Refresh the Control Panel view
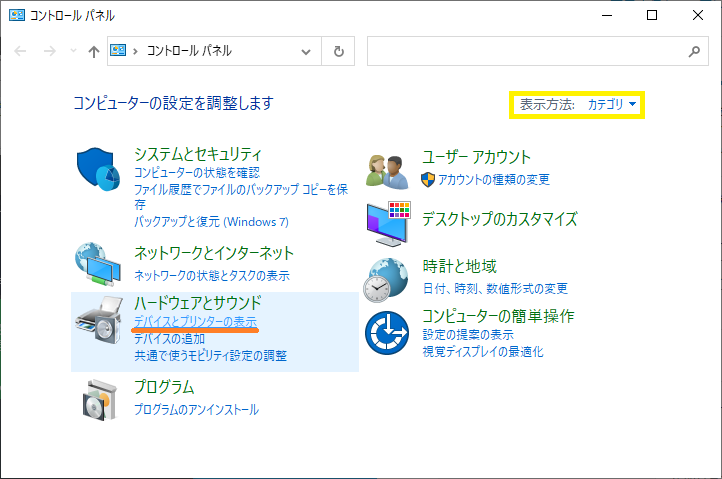The height and width of the screenshot is (479, 722). point(338,51)
